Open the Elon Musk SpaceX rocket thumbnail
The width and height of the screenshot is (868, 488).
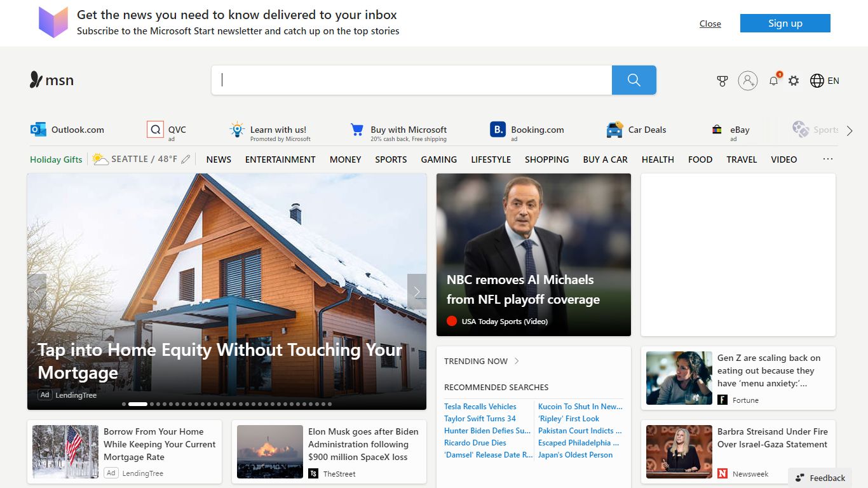pos(270,452)
